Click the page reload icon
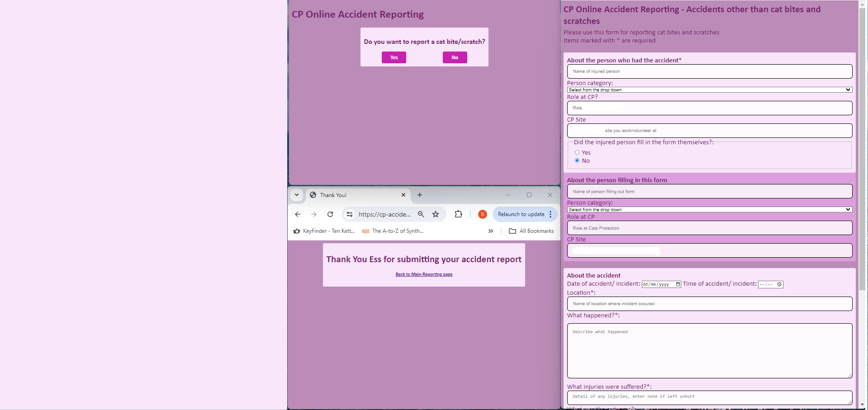The height and width of the screenshot is (410, 868). (x=330, y=214)
